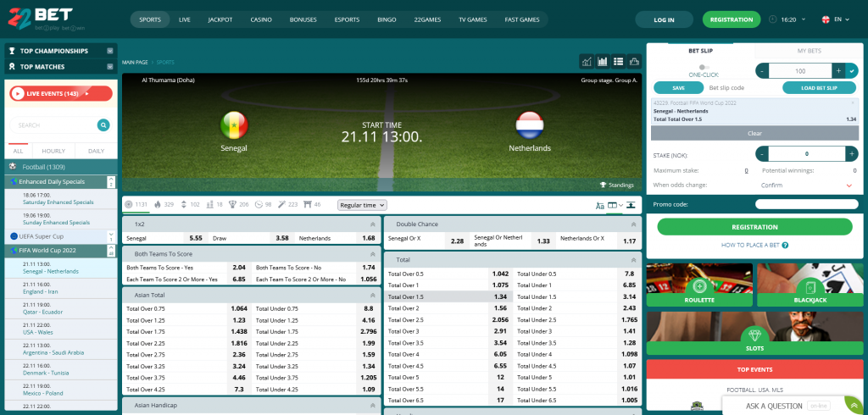Click the help icon beside How to place a bet

point(785,245)
